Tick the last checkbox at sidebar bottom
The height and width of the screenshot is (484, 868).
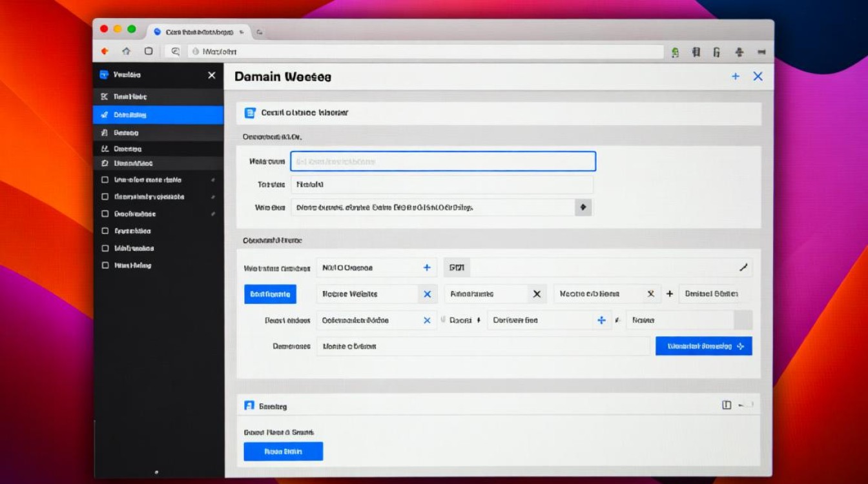(105, 265)
